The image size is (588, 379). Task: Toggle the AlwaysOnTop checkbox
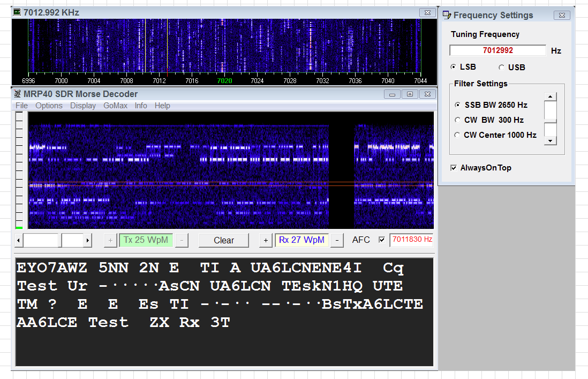(x=454, y=168)
